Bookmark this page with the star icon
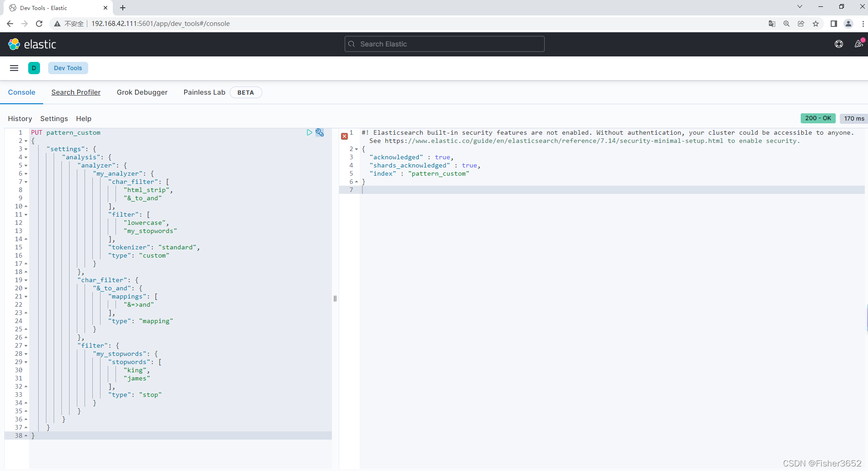This screenshot has width=868, height=471. (816, 24)
